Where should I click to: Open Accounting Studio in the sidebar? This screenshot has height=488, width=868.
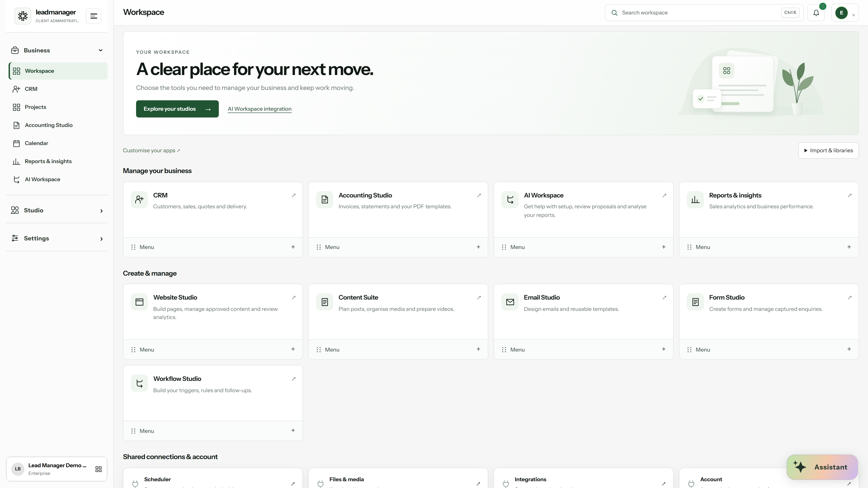[58, 125]
